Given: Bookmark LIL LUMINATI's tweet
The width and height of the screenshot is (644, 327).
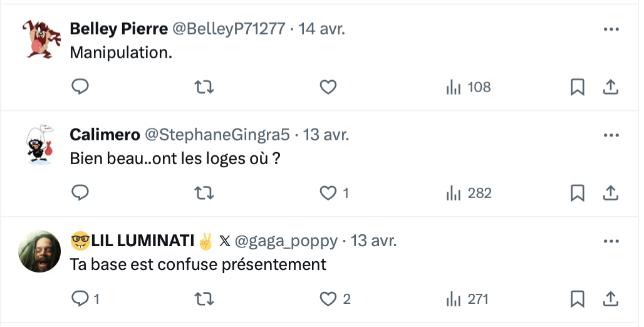Looking at the screenshot, I should click(x=578, y=299).
